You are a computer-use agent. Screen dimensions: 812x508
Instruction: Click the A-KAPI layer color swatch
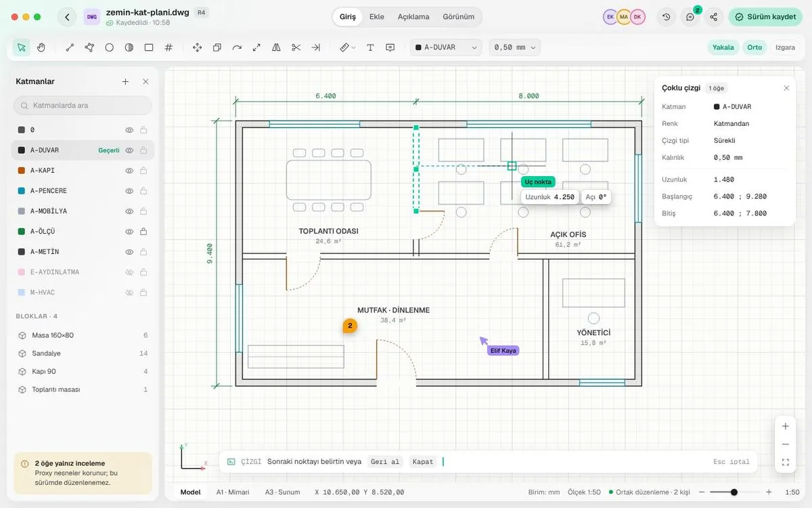[22, 171]
